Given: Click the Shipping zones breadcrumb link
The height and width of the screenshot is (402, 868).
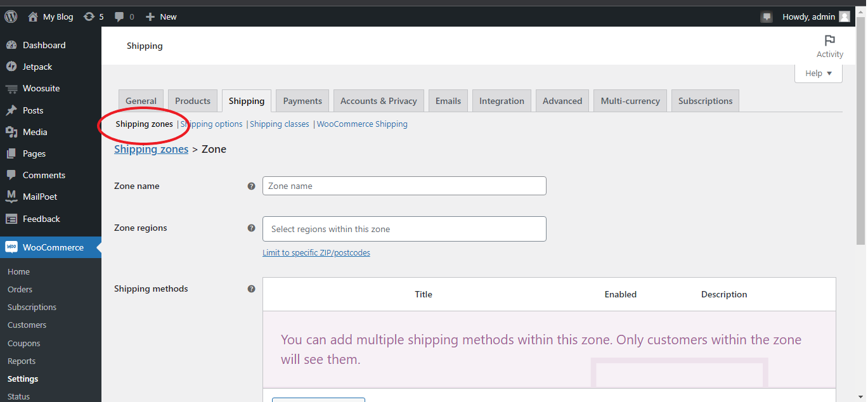Looking at the screenshot, I should (151, 149).
